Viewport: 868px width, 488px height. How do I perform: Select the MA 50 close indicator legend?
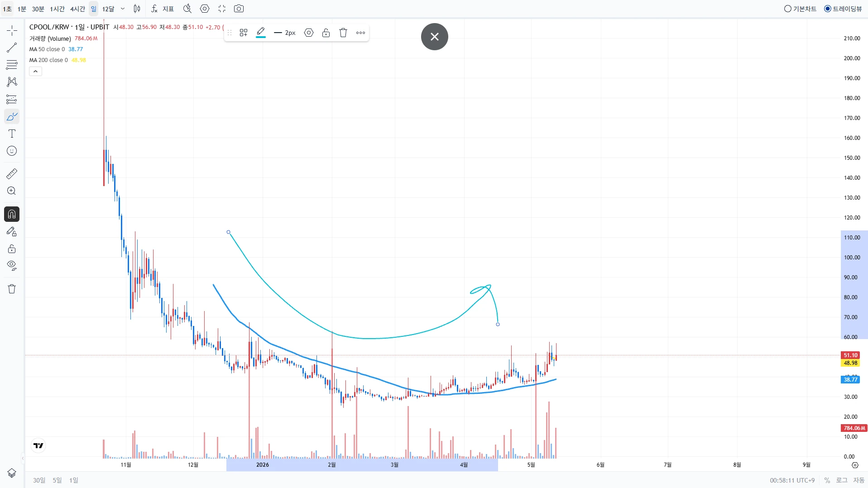pyautogui.click(x=47, y=49)
